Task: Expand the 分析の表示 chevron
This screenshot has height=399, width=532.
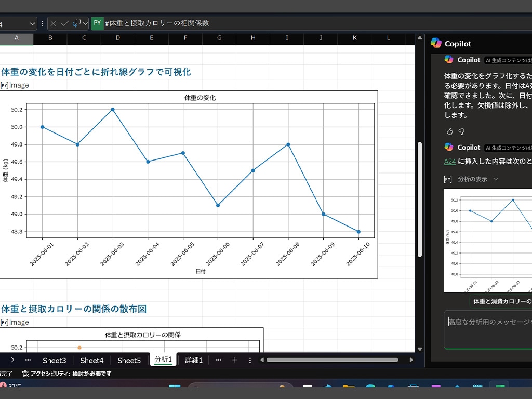Action: [x=495, y=179]
